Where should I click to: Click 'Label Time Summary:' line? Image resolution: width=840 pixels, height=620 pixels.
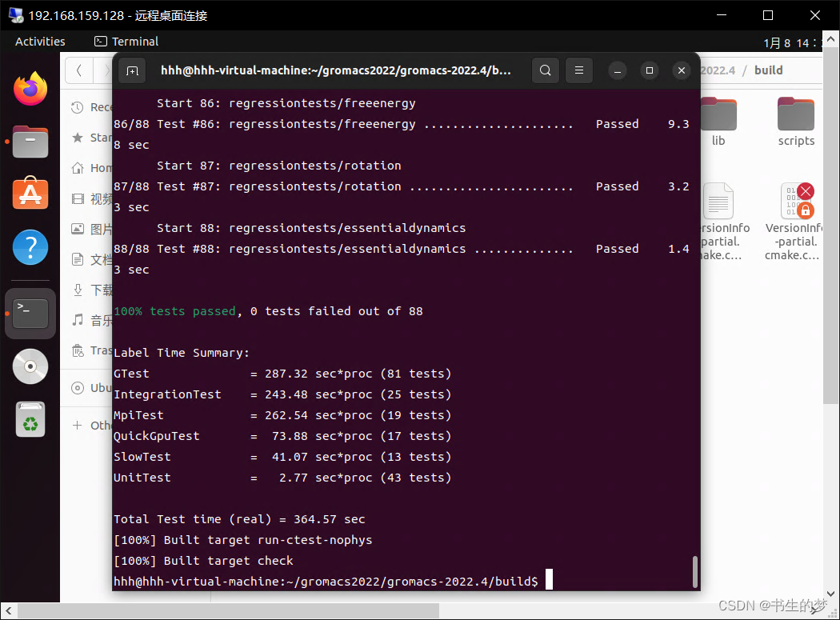click(182, 353)
